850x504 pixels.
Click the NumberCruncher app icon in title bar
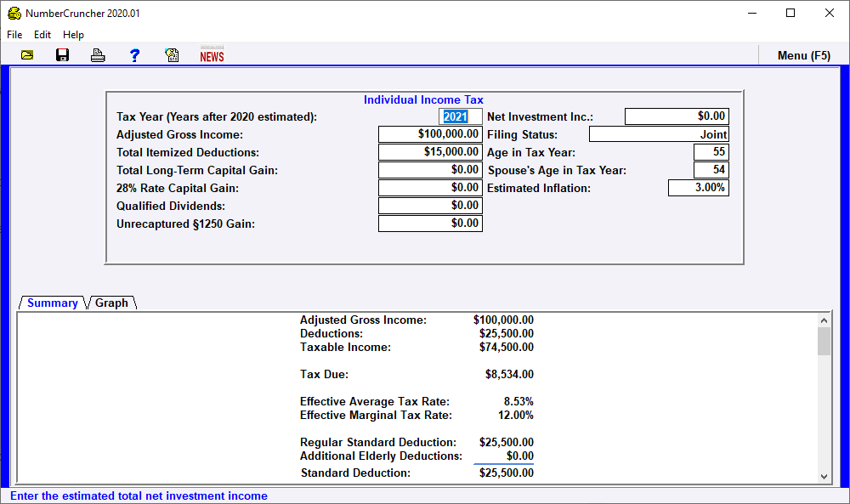point(14,13)
